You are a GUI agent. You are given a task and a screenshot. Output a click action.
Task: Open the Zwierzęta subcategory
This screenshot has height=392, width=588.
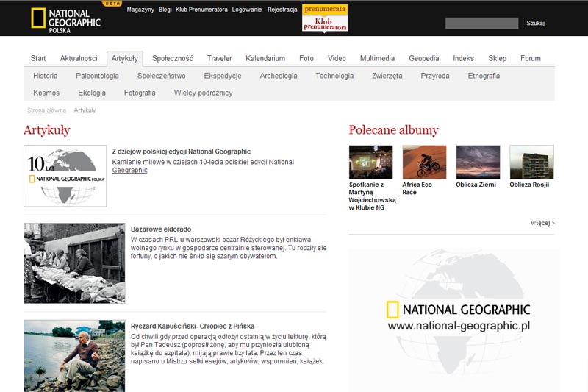(x=387, y=76)
